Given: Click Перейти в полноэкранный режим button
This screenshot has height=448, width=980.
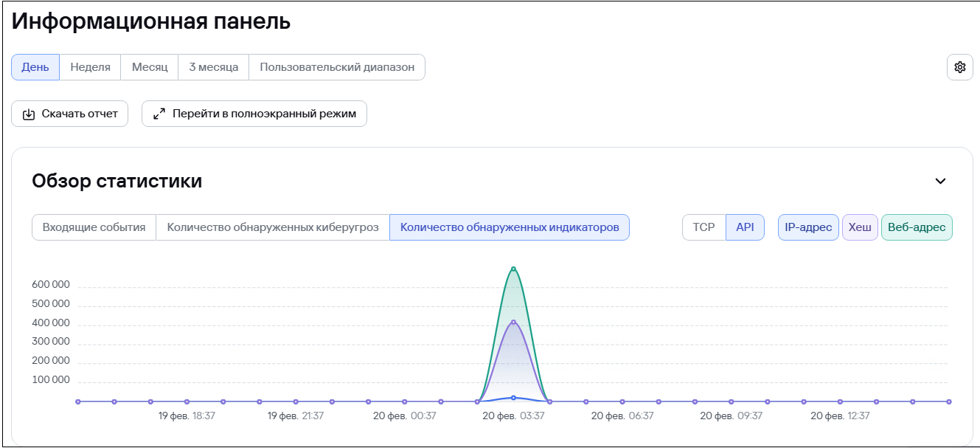Looking at the screenshot, I should [254, 114].
